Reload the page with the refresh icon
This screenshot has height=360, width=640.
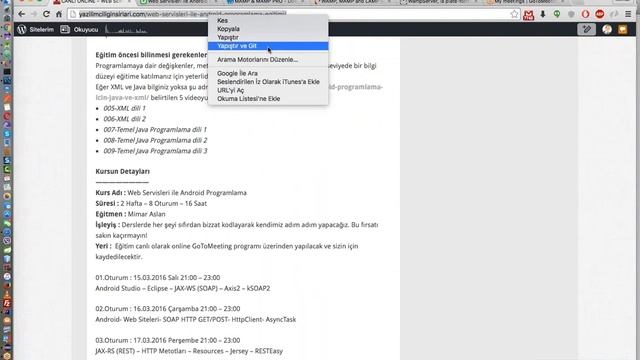[x=47, y=14]
